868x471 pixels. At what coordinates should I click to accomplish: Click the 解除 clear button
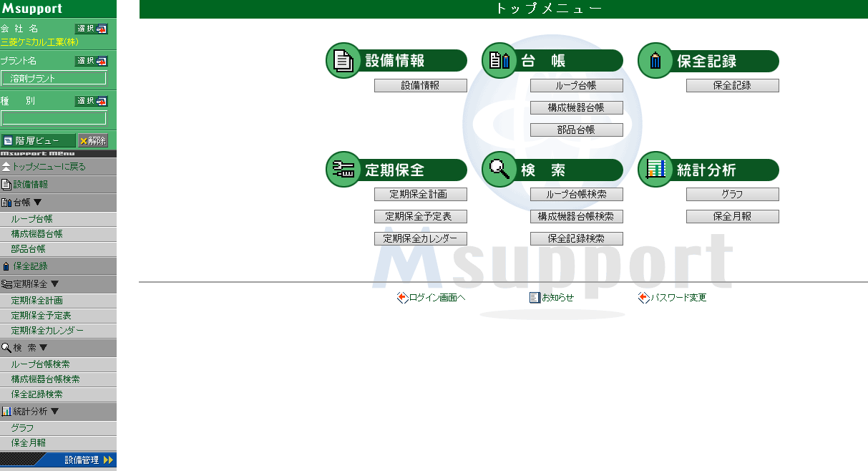tap(93, 141)
